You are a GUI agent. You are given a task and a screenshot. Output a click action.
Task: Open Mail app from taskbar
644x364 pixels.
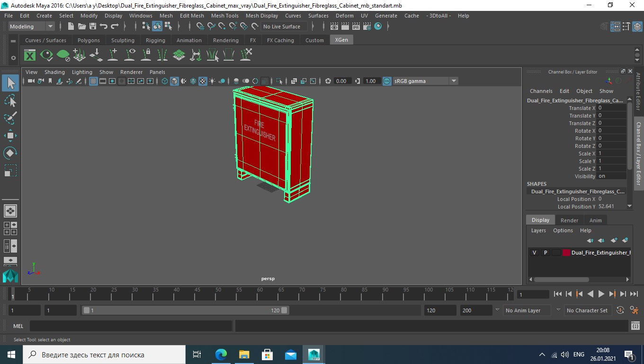tap(290, 355)
